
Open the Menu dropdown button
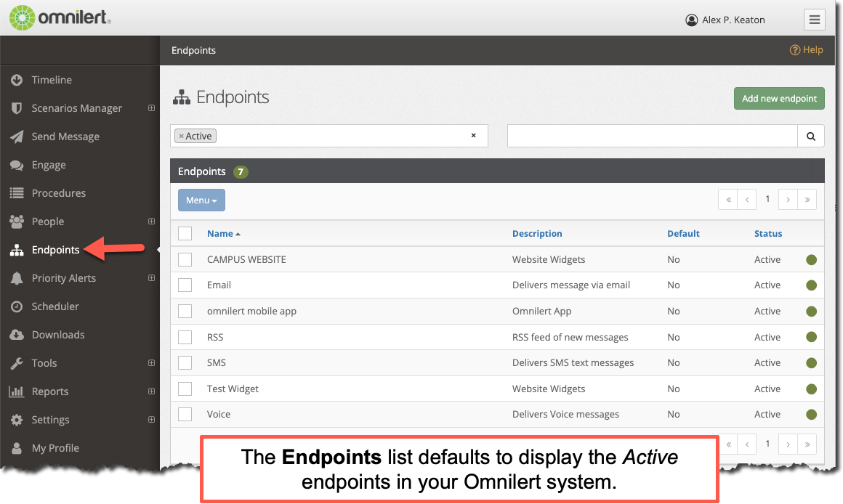click(x=201, y=200)
